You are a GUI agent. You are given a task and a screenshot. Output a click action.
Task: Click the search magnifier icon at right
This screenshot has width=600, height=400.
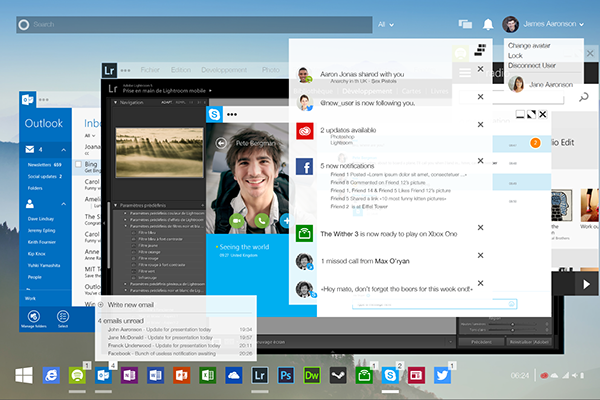[584, 97]
